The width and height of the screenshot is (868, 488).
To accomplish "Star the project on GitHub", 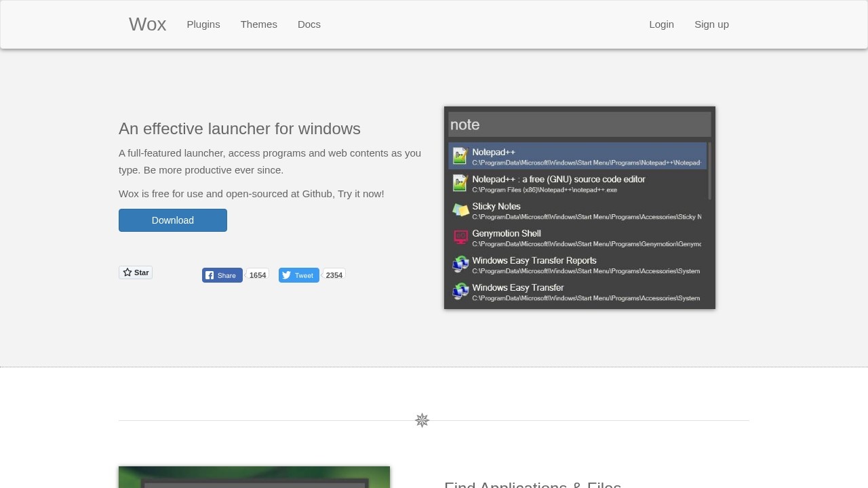I will (x=136, y=272).
